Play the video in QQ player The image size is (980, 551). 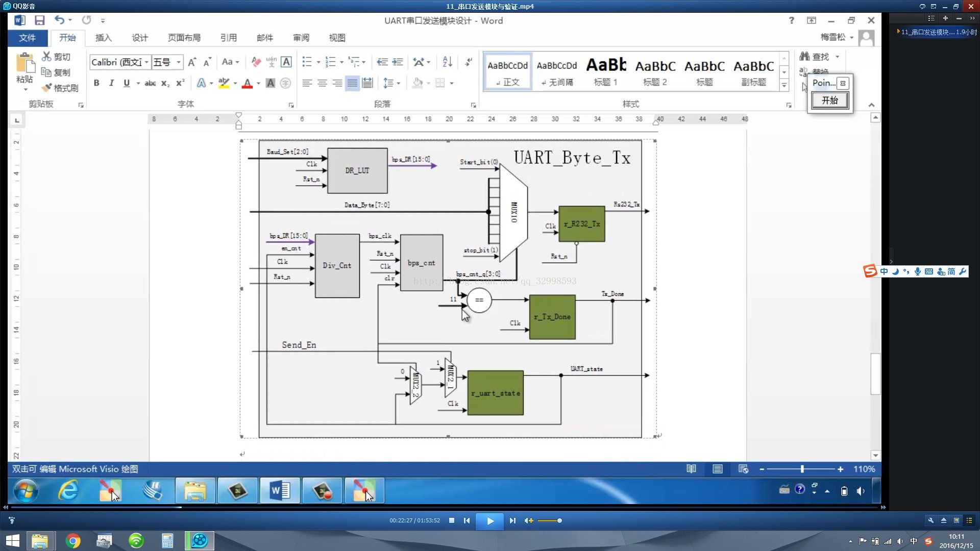(x=490, y=521)
